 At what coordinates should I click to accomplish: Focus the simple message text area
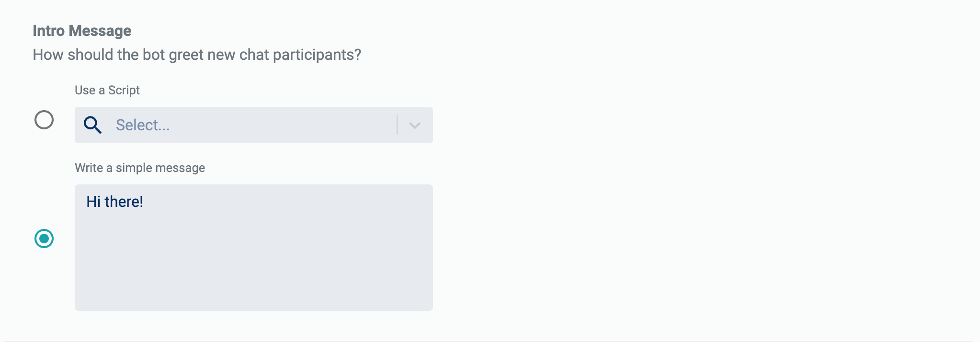pos(254,248)
